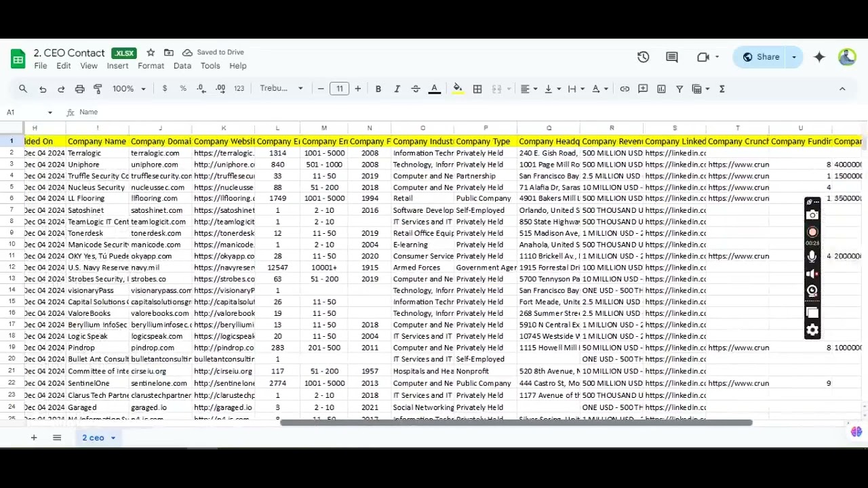The image size is (868, 488).
Task: Open the Trebuchet font dropdown
Action: click(x=281, y=89)
